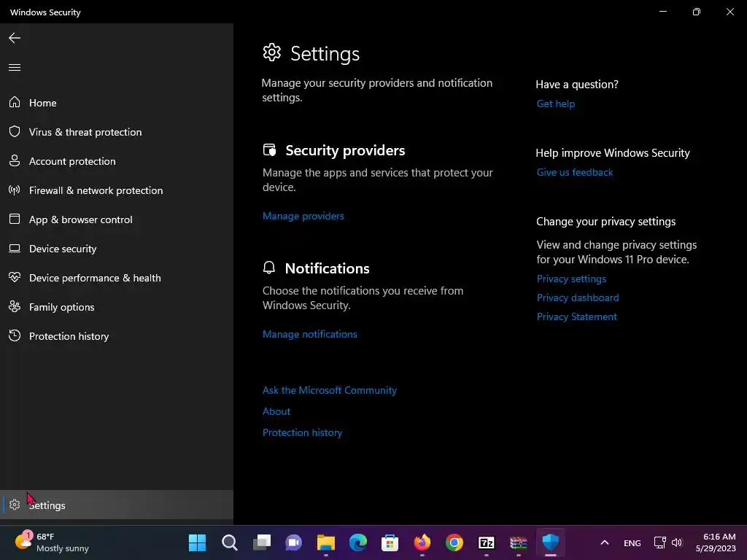747x560 pixels.
Task: Open Ask the Microsoft Community link
Action: (x=329, y=390)
